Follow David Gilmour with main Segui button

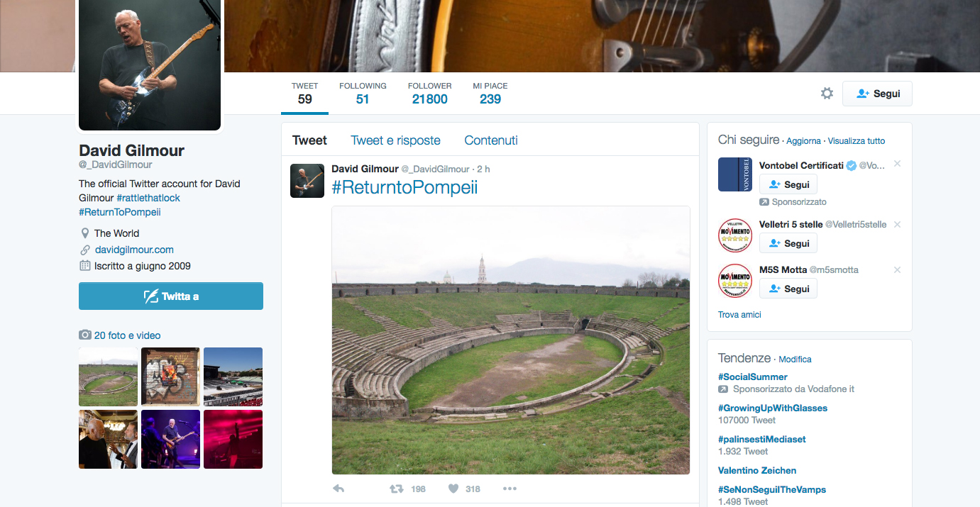[x=877, y=94]
